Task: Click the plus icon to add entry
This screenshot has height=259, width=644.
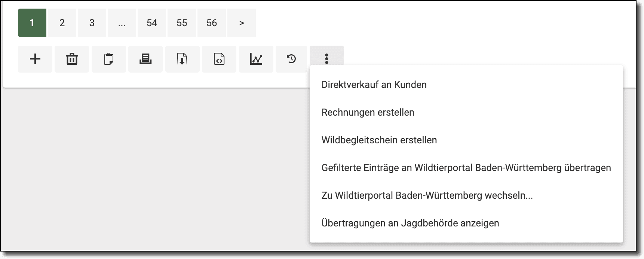Action: click(35, 59)
